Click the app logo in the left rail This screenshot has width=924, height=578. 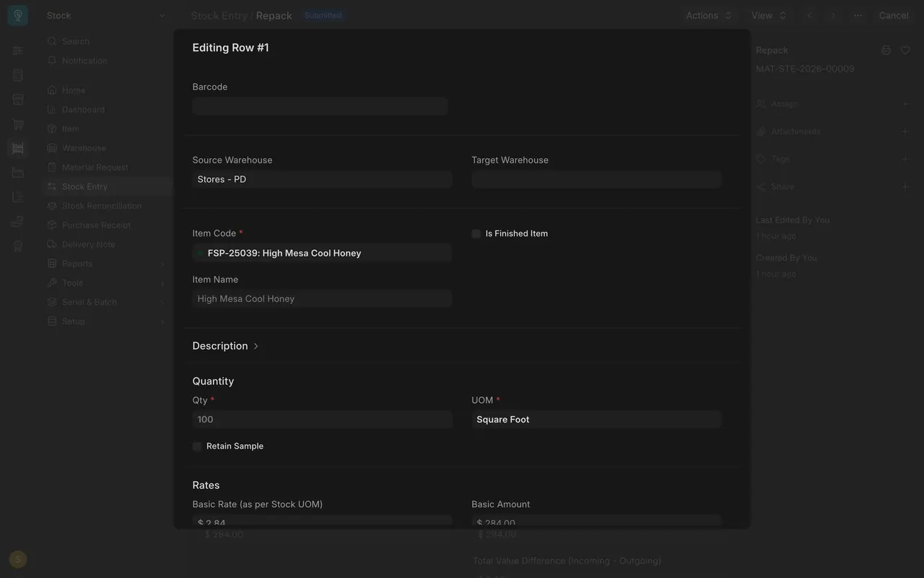point(18,15)
